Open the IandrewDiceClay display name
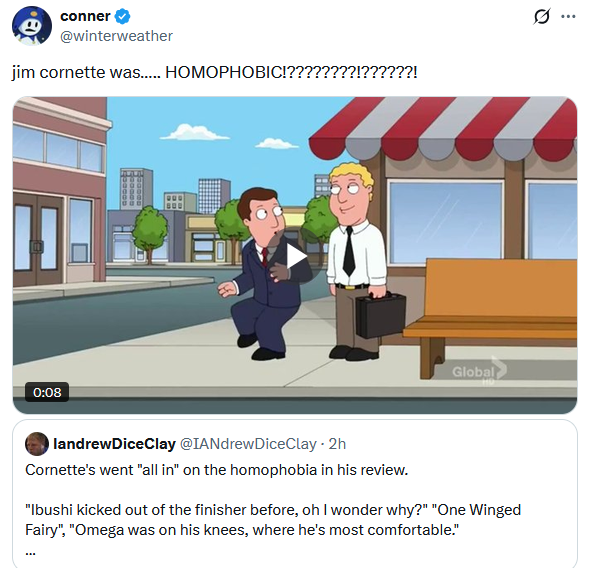 [115, 444]
